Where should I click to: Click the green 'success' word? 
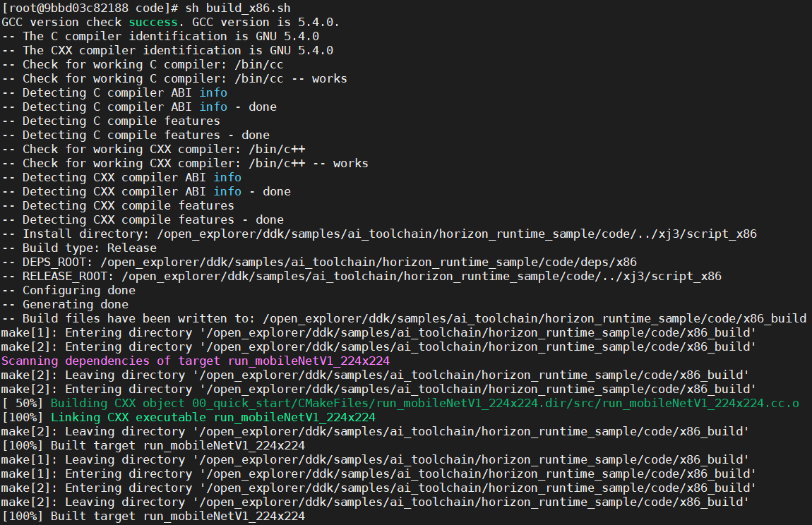point(153,22)
